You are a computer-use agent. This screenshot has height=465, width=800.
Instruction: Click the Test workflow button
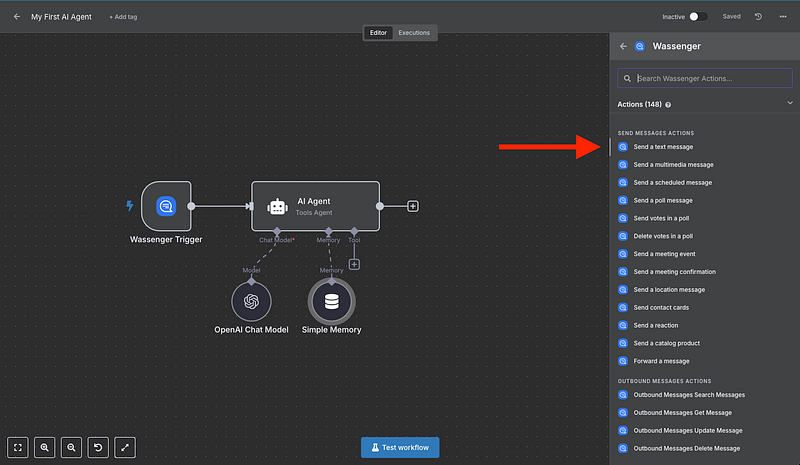pos(399,447)
